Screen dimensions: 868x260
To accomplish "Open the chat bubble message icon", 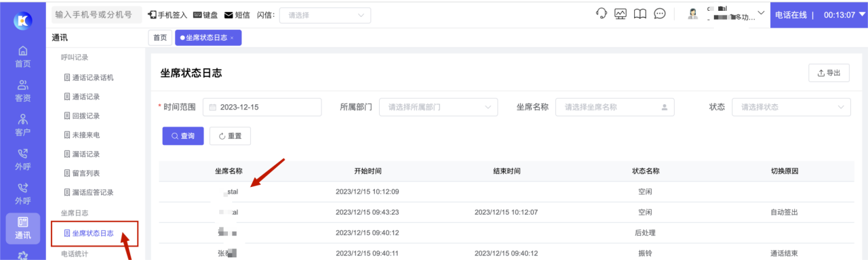I will [x=659, y=14].
